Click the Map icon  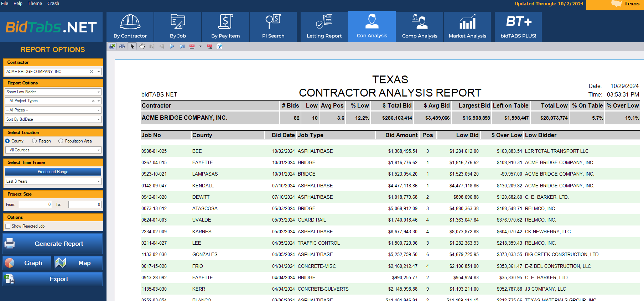(x=61, y=263)
